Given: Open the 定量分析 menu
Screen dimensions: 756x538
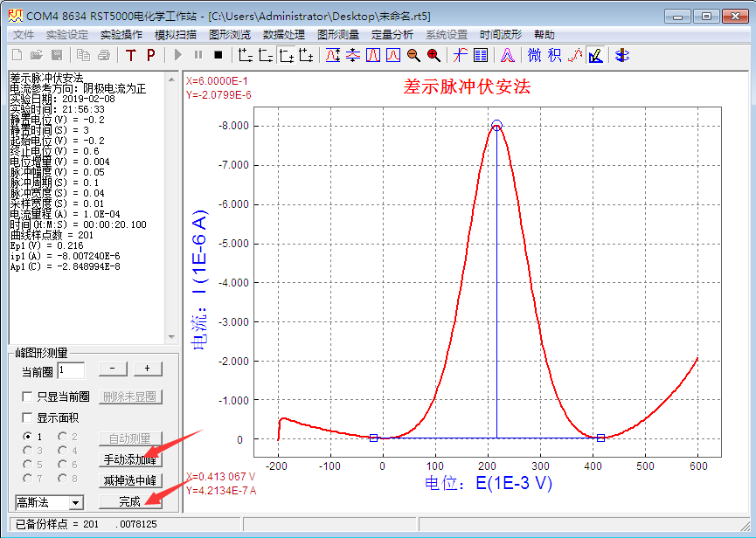Looking at the screenshot, I should 392,35.
